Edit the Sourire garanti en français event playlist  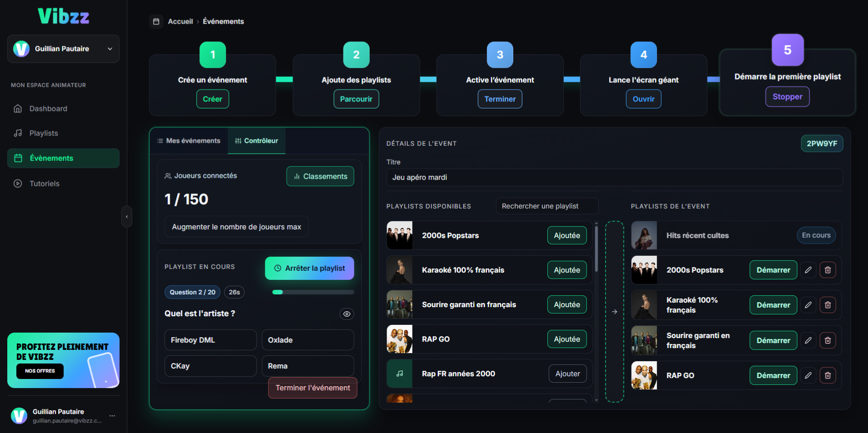point(808,340)
